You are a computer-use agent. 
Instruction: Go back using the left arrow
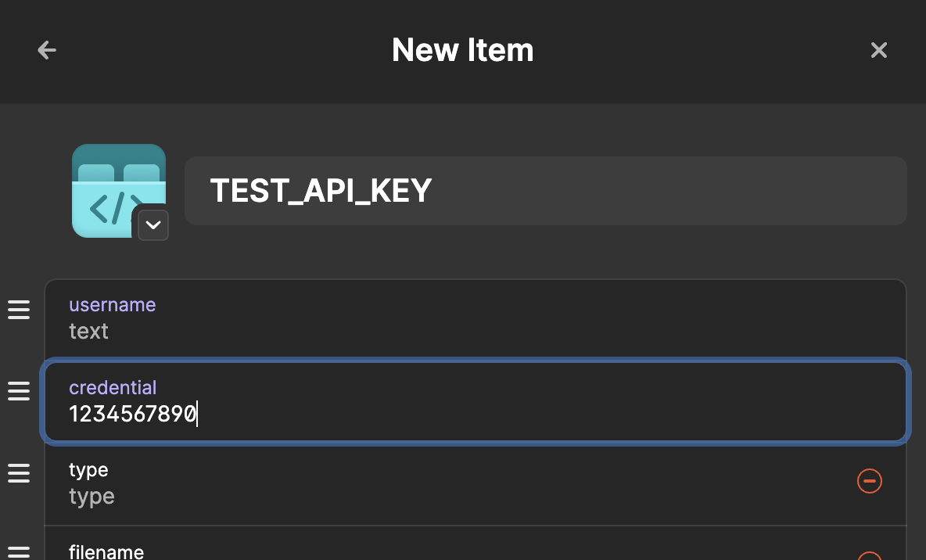coord(47,51)
